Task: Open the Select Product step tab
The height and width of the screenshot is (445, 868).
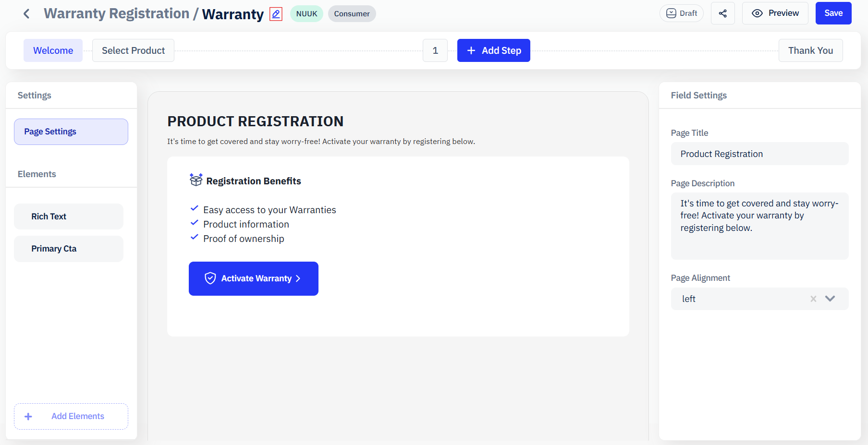Action: click(x=133, y=50)
